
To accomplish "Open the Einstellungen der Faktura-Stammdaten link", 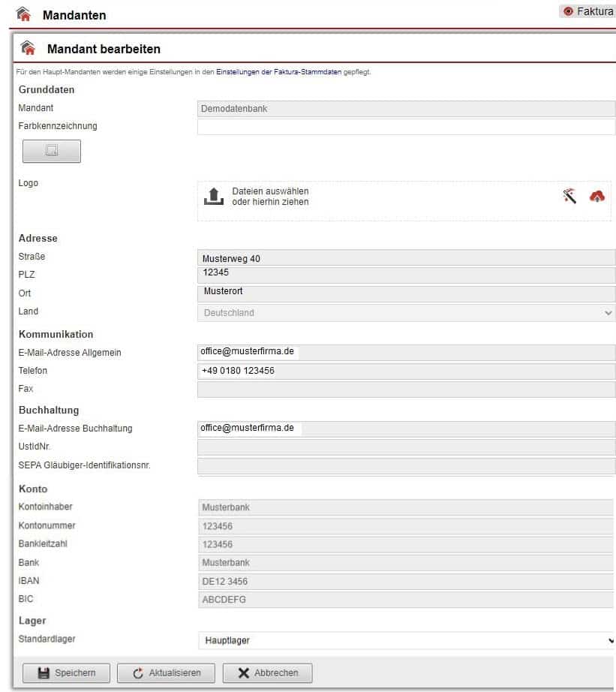I will click(278, 72).
